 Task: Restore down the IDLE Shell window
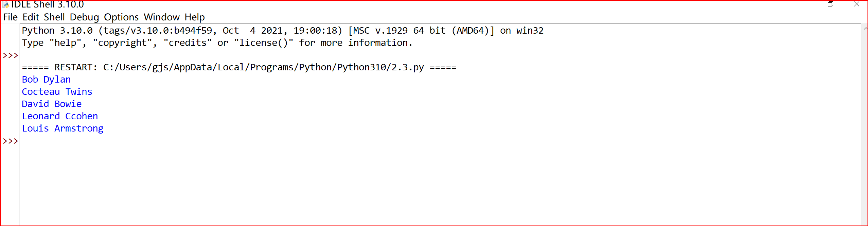pyautogui.click(x=831, y=4)
